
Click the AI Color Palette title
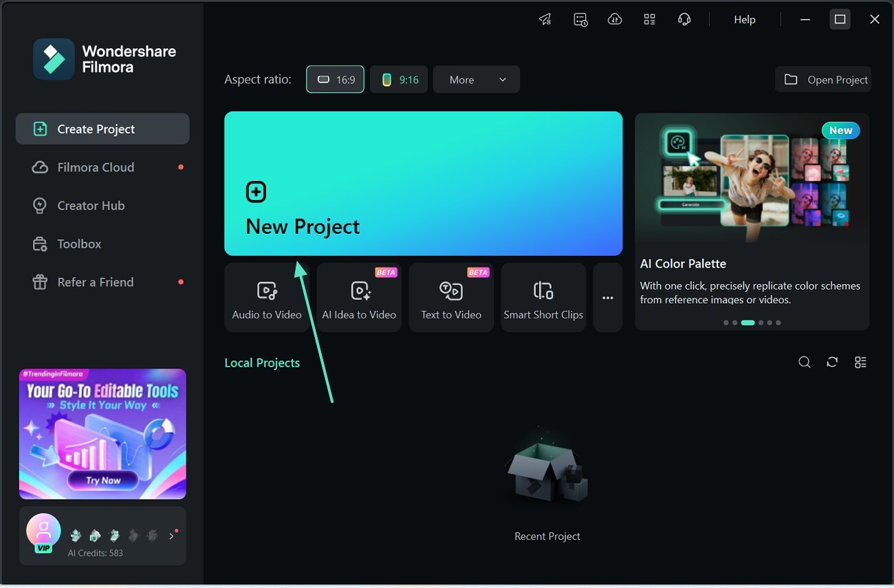pos(683,263)
